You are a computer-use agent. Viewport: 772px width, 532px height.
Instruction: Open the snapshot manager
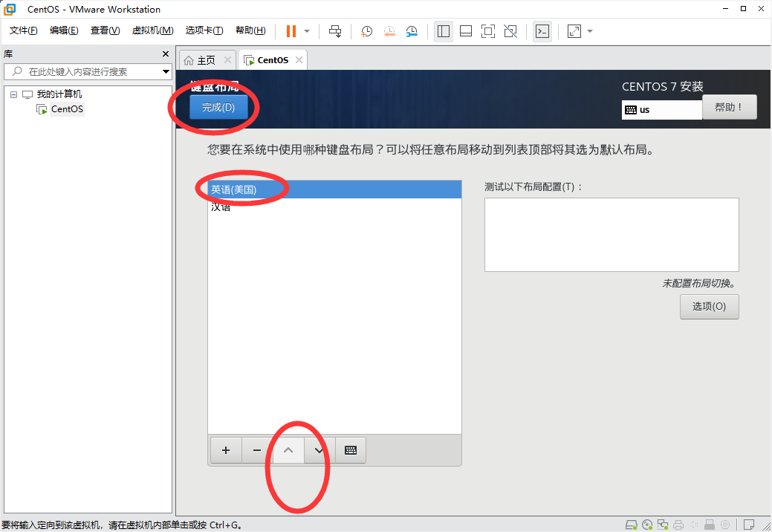click(412, 31)
